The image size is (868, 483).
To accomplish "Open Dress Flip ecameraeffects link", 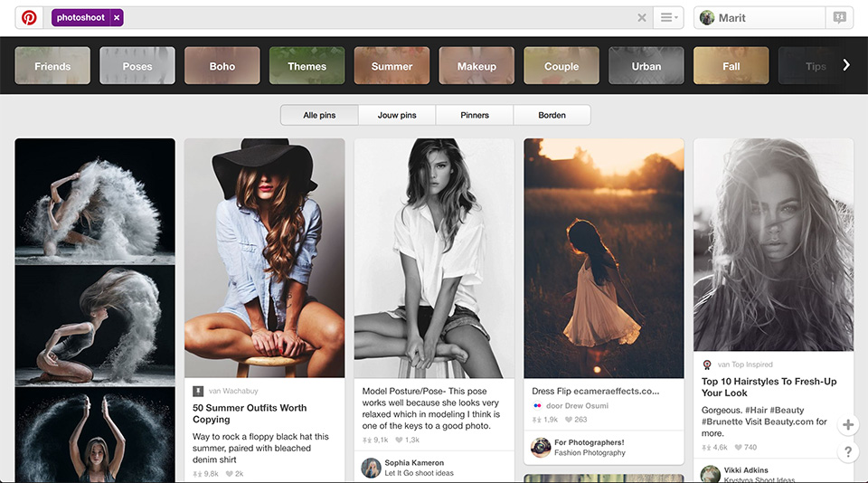I will (x=596, y=391).
